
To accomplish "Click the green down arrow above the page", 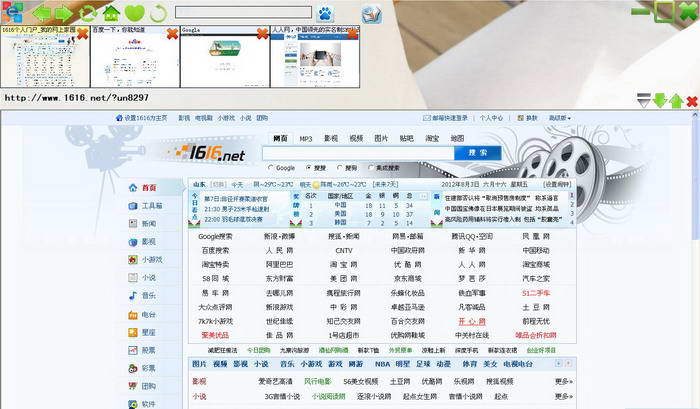I will pyautogui.click(x=659, y=100).
